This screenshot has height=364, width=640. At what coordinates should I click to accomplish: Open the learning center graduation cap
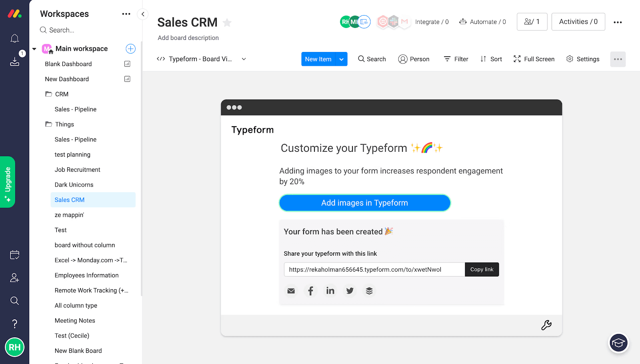(x=618, y=343)
